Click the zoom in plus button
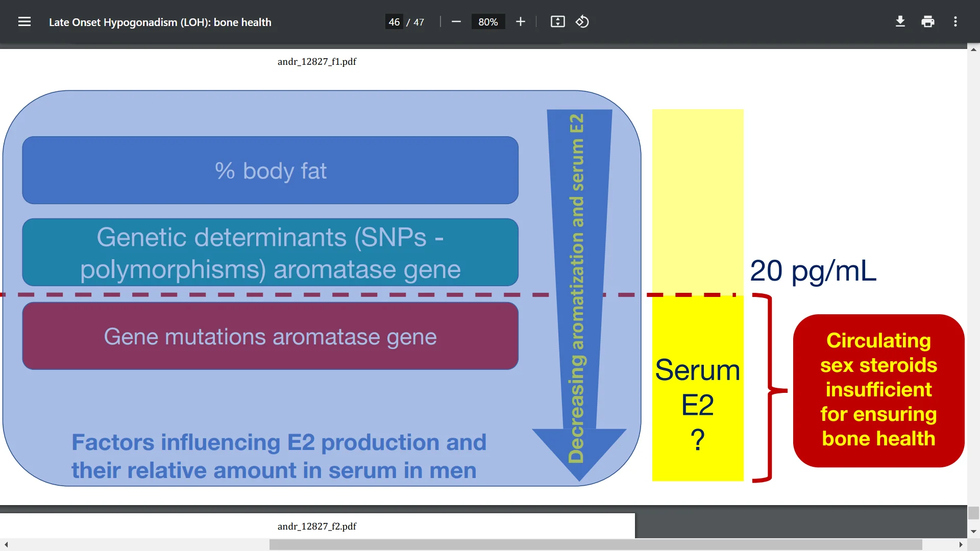 pos(520,22)
